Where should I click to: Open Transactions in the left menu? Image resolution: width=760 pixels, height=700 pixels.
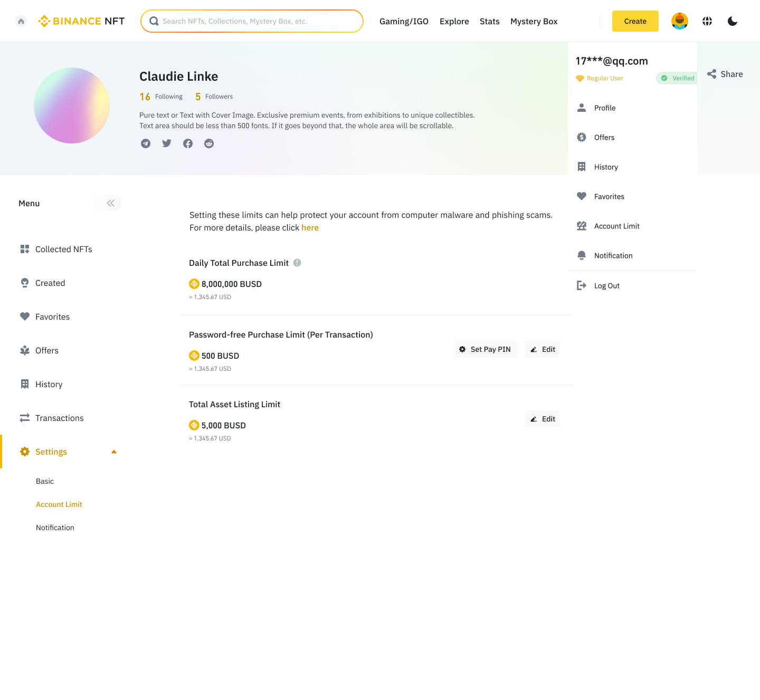[52, 418]
